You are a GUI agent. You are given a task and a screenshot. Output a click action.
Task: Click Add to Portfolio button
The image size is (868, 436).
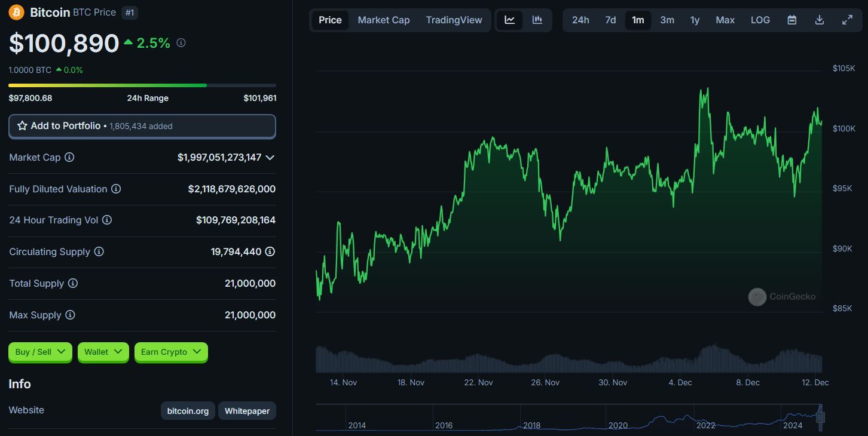142,126
